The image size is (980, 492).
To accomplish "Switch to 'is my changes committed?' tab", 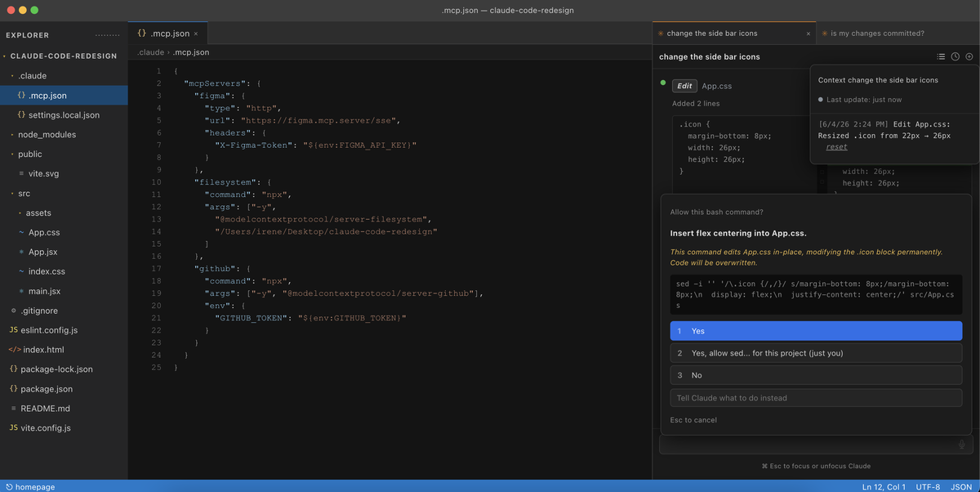I will 898,34.
